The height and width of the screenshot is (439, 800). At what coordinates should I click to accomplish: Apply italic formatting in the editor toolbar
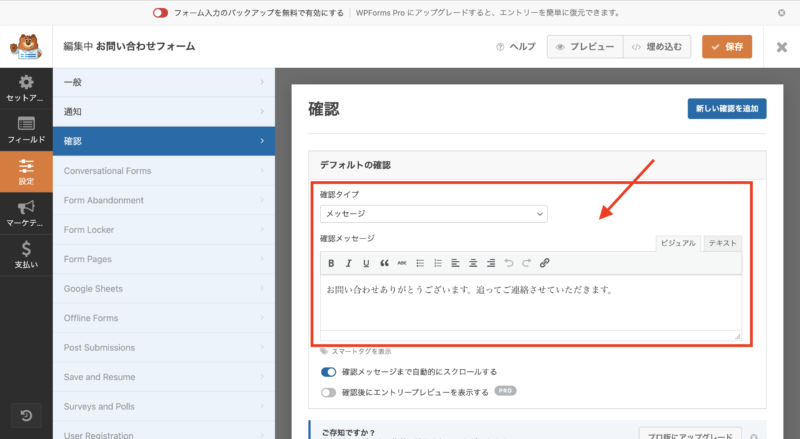[348, 263]
